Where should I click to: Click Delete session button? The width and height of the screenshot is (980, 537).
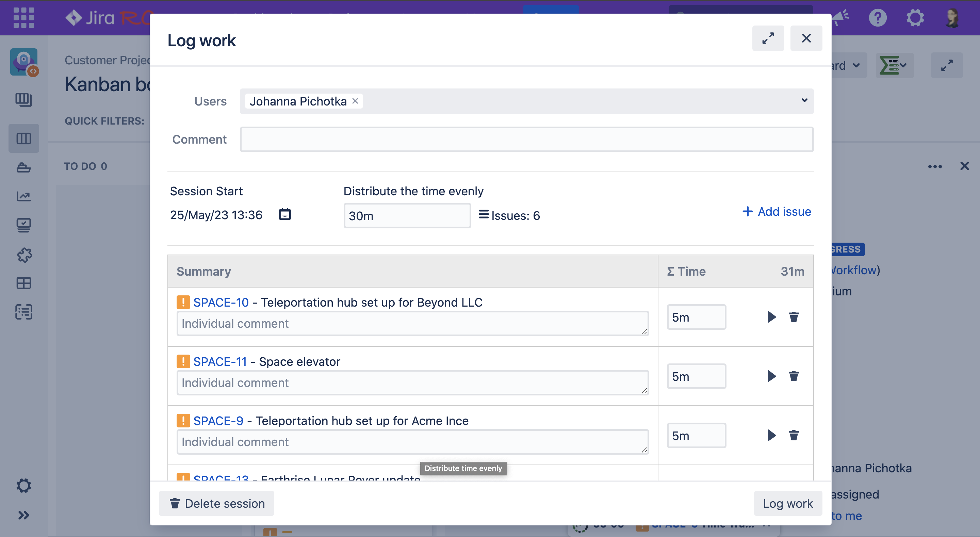[216, 503]
